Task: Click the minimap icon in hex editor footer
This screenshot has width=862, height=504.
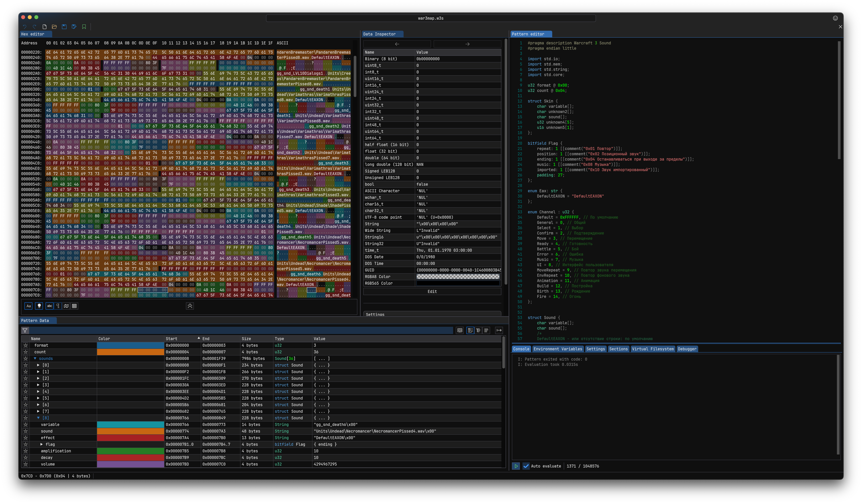Action: (66, 306)
